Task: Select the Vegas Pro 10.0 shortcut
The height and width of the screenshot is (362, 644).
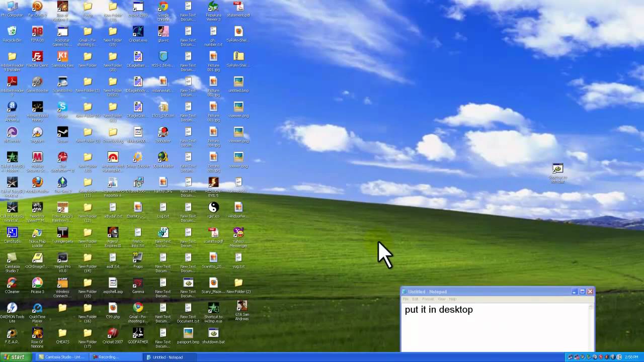Action: 62,263
